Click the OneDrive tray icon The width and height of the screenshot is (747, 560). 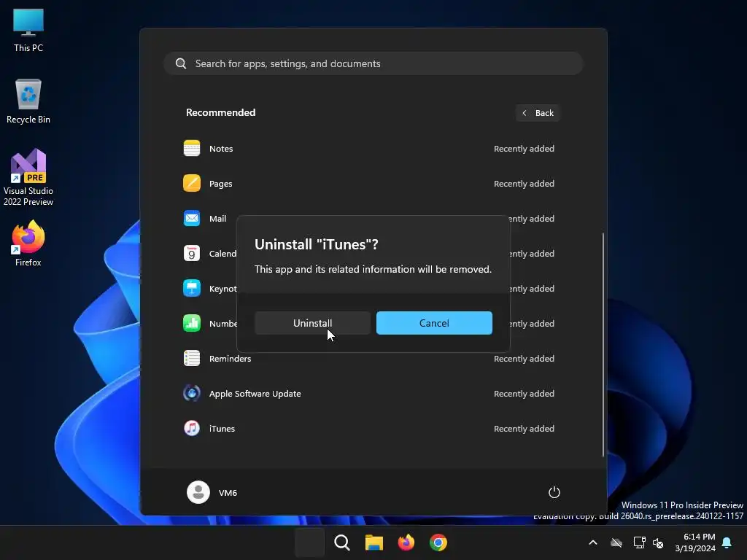[x=616, y=542]
